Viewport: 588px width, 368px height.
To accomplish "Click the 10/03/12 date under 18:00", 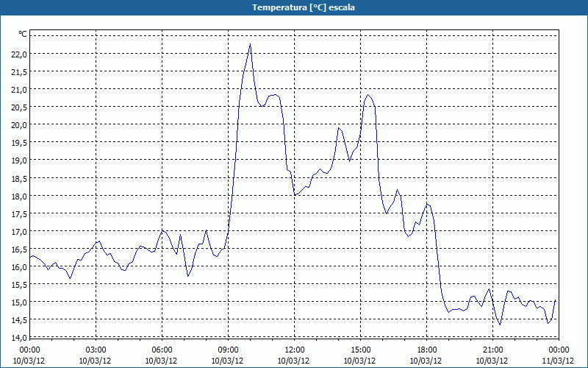I will 426,361.
